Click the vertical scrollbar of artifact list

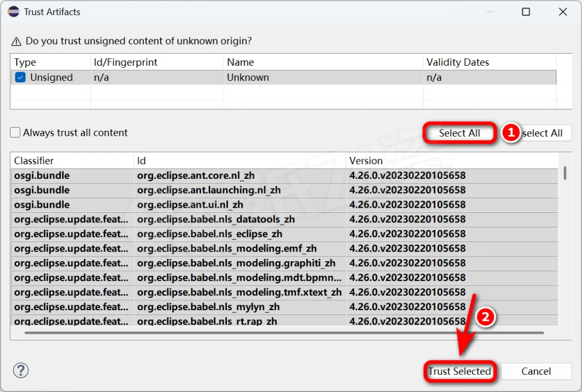(565, 173)
